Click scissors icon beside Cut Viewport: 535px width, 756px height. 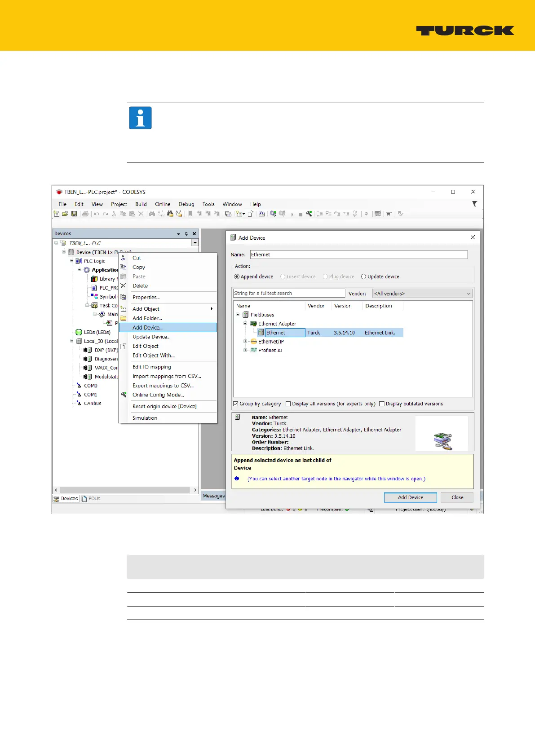123,258
